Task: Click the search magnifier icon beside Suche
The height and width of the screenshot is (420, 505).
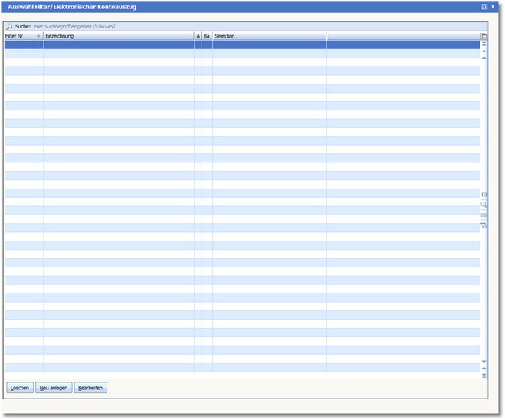Action: pos(9,26)
